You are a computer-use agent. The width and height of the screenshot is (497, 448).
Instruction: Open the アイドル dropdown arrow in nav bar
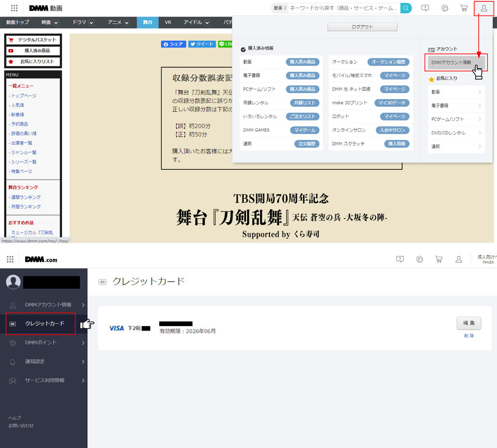coord(207,22)
